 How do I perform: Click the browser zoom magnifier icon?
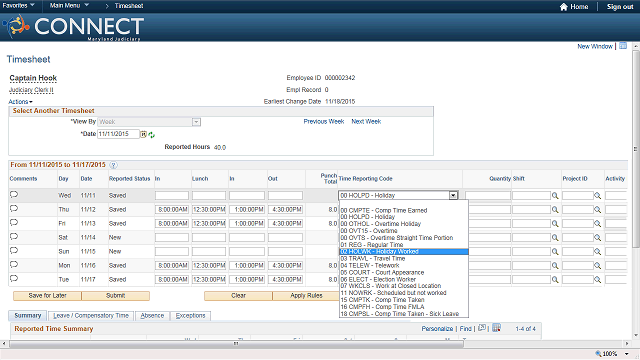click(x=598, y=354)
